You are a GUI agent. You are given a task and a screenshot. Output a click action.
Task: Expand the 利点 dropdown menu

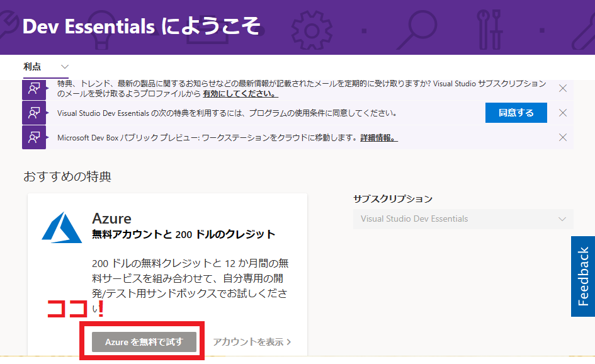[65, 67]
